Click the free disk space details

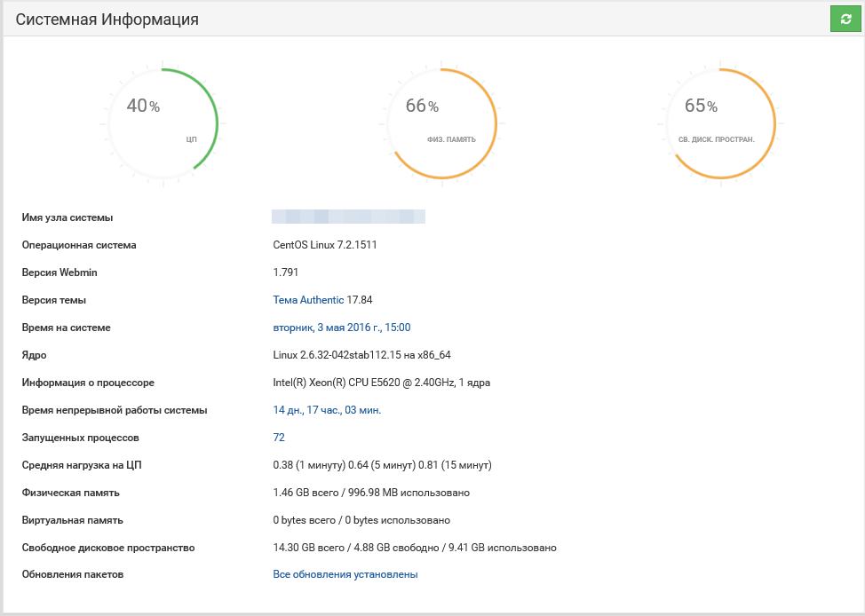click(415, 548)
